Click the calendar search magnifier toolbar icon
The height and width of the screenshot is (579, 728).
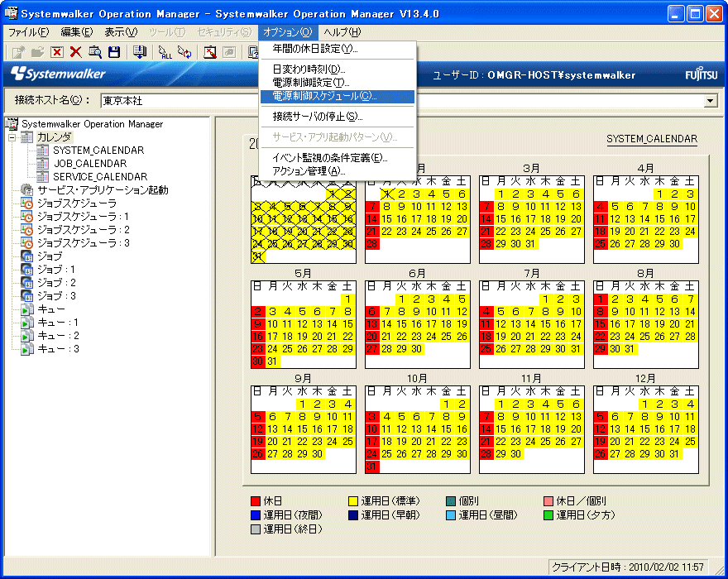point(95,52)
